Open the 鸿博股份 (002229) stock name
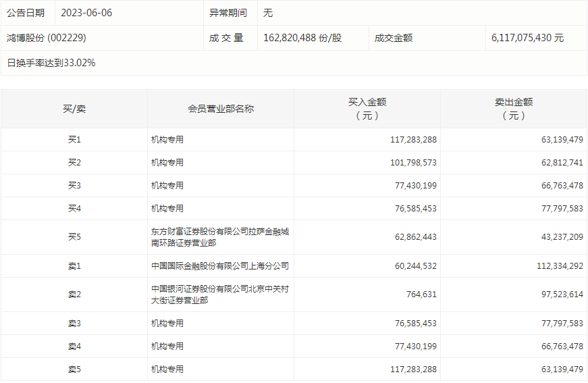 click(47, 38)
